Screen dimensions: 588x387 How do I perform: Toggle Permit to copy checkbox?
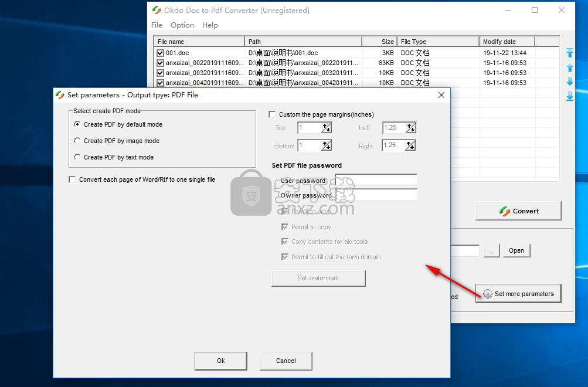[285, 227]
